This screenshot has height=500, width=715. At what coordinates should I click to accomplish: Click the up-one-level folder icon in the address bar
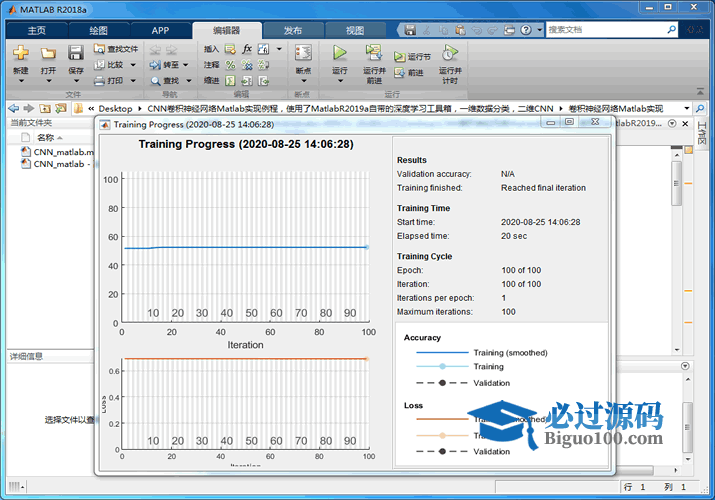(45, 108)
